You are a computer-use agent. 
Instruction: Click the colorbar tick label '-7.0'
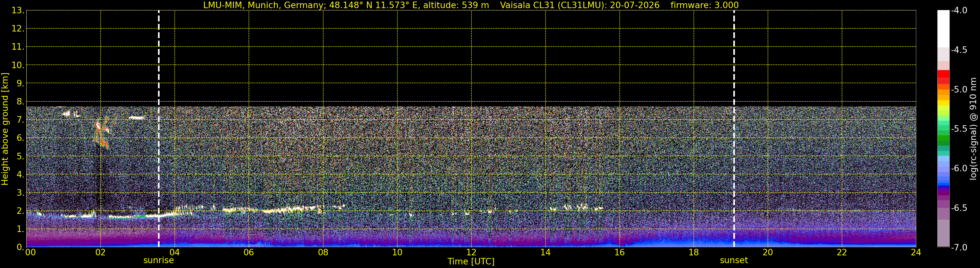click(959, 248)
